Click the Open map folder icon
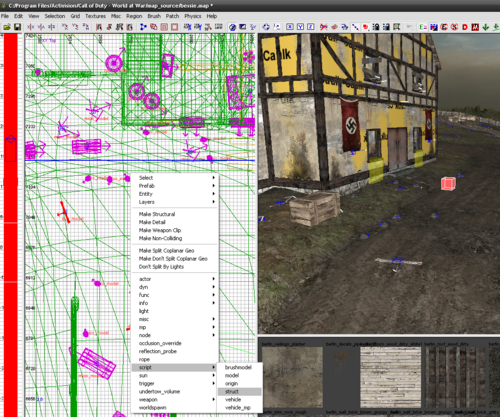This screenshot has width=500, height=417. pyautogui.click(x=7, y=27)
